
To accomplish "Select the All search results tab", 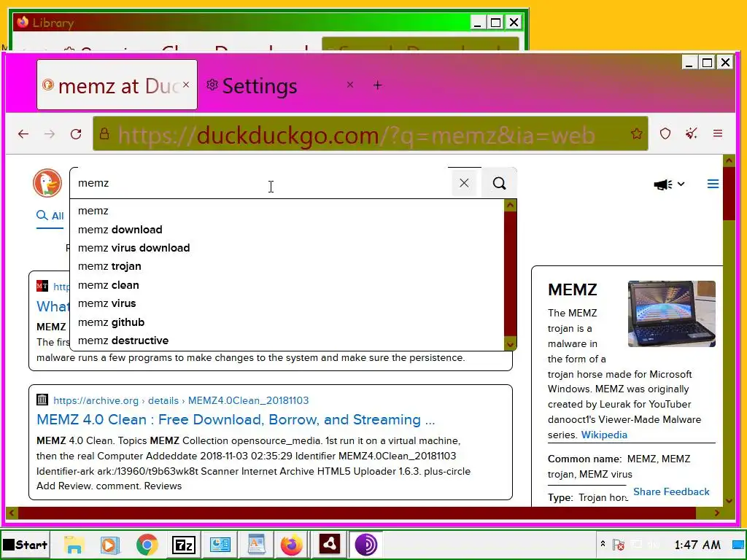I will coord(50,216).
